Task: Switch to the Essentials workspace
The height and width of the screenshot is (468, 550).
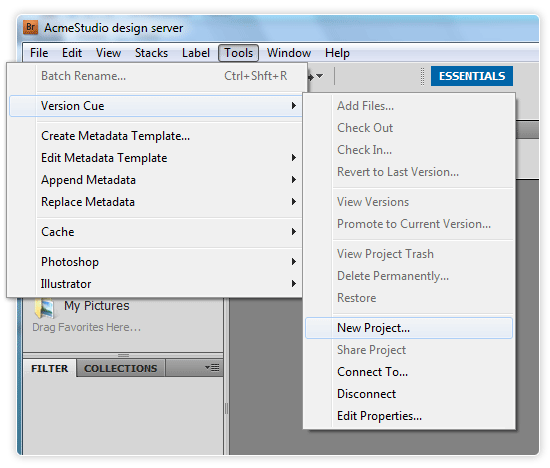Action: pyautogui.click(x=472, y=76)
